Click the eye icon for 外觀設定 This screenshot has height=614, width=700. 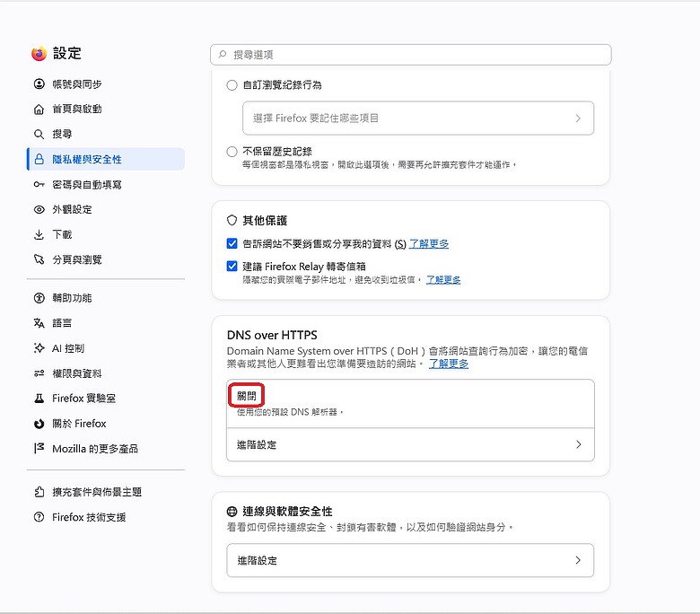(39, 209)
